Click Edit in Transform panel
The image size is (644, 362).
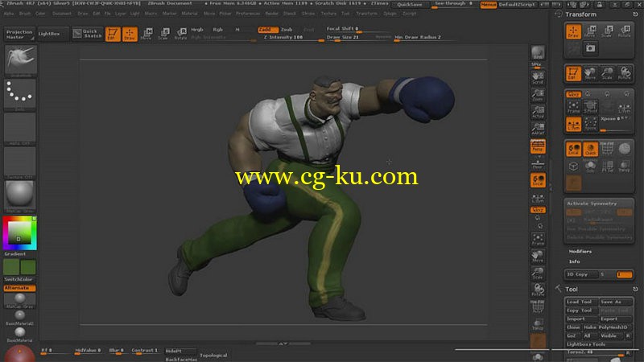(573, 73)
